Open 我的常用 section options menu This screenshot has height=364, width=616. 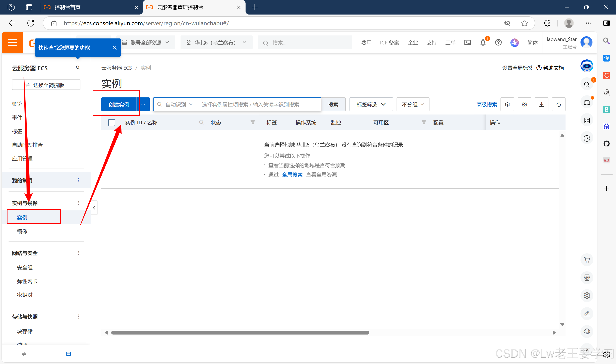point(78,180)
